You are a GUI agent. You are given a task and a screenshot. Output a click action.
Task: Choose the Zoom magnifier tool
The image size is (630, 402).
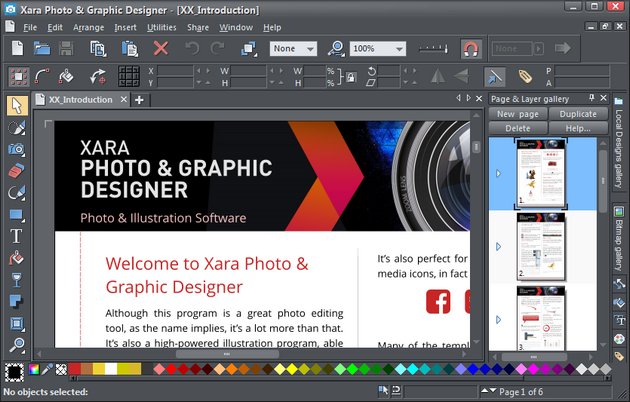16,345
